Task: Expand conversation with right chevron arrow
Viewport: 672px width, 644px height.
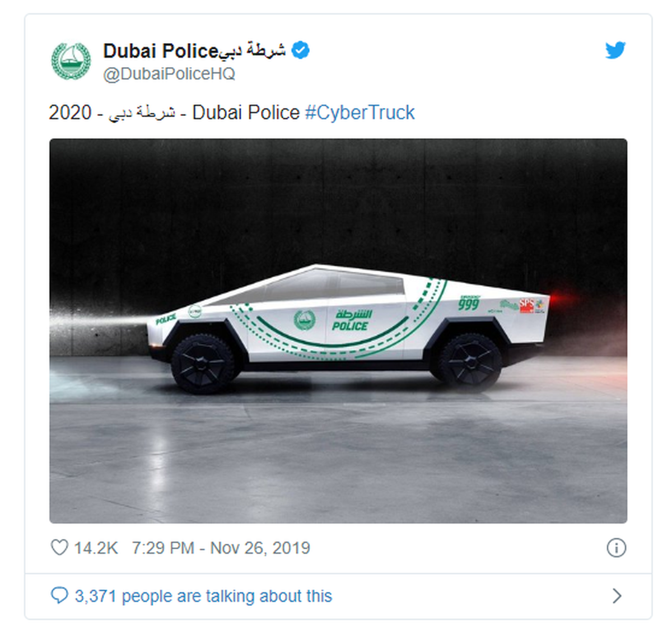Action: [x=617, y=596]
